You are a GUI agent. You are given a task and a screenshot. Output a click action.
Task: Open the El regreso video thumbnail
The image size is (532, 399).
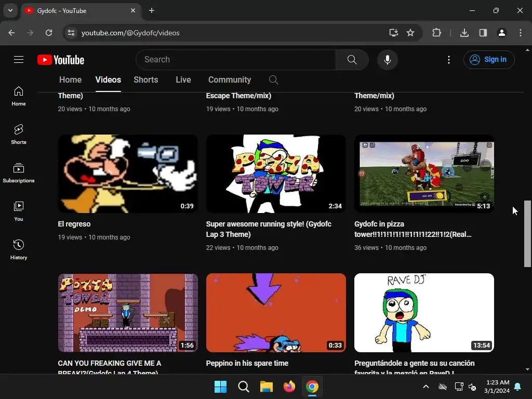click(128, 174)
